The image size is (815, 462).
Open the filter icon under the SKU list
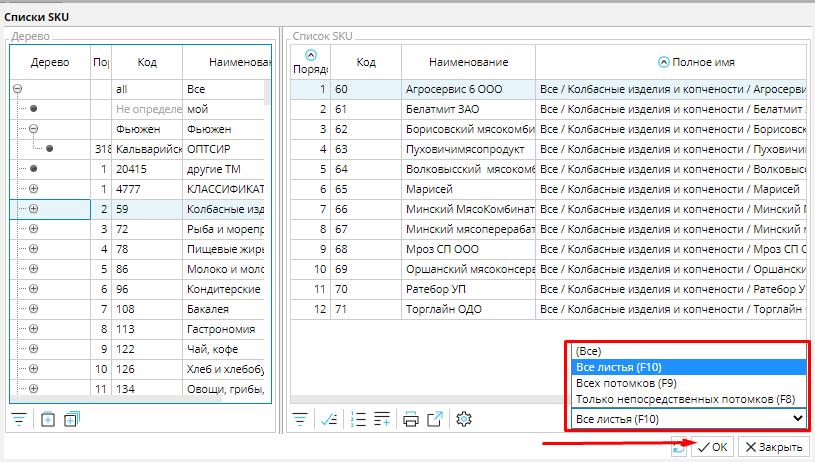299,420
